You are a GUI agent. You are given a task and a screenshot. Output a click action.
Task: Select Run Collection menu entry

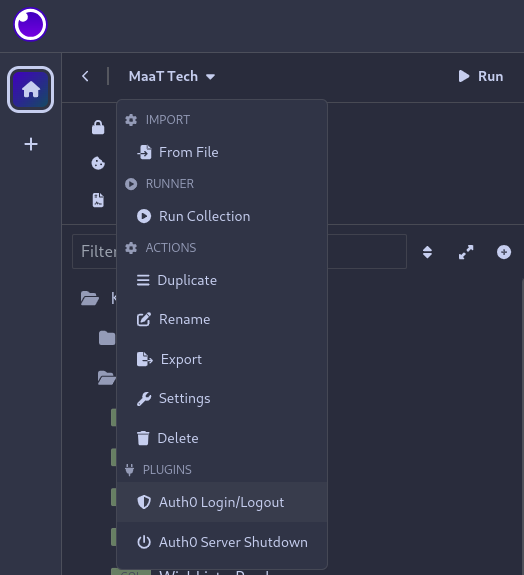click(222, 216)
